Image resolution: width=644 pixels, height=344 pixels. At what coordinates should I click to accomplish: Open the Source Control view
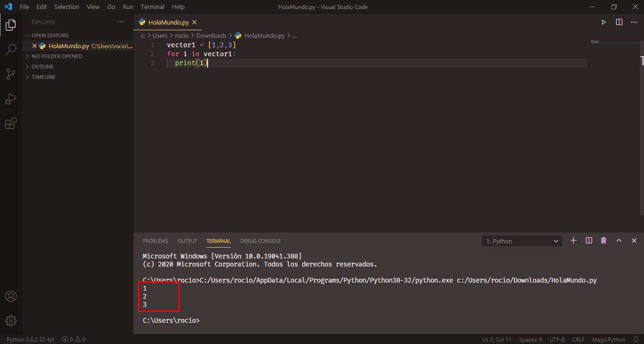click(x=10, y=74)
